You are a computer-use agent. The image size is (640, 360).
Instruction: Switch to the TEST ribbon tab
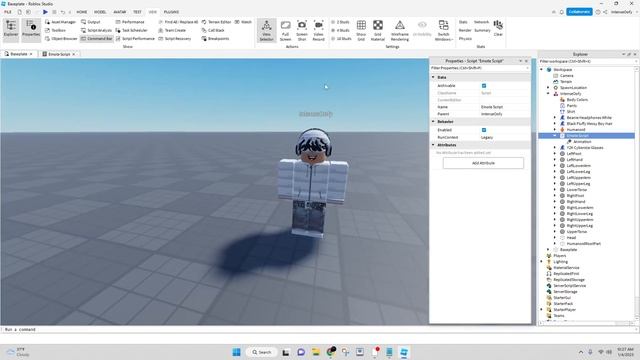tap(137, 12)
